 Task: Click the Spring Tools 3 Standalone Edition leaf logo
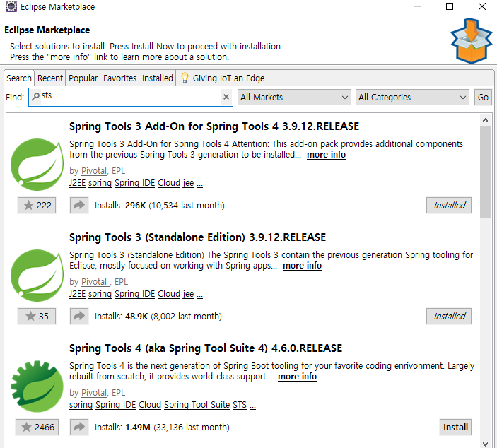(x=37, y=276)
